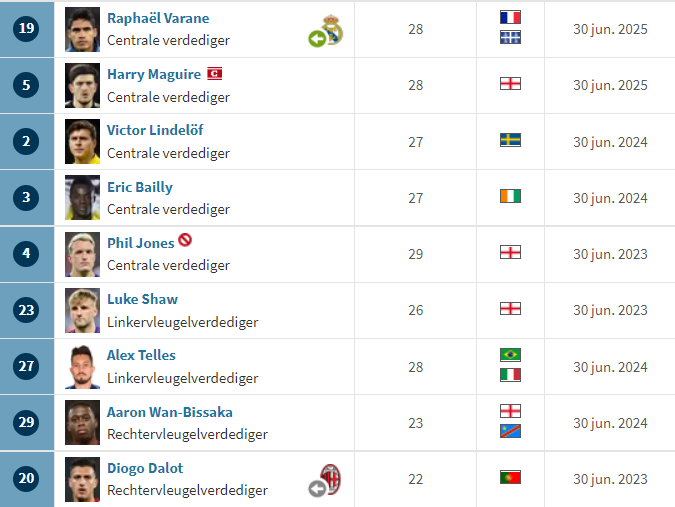
Task: Click the Real Madrid club crest icon
Action: click(x=332, y=29)
